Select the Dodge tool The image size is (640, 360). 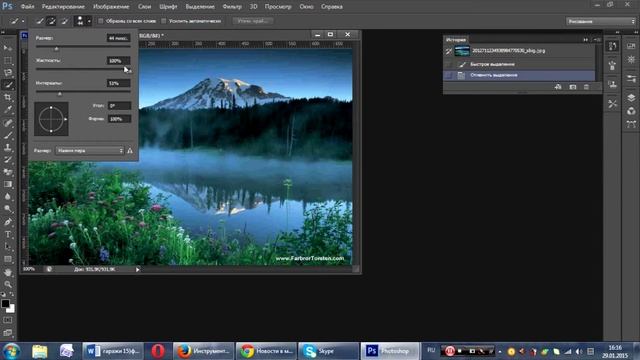[x=8, y=209]
